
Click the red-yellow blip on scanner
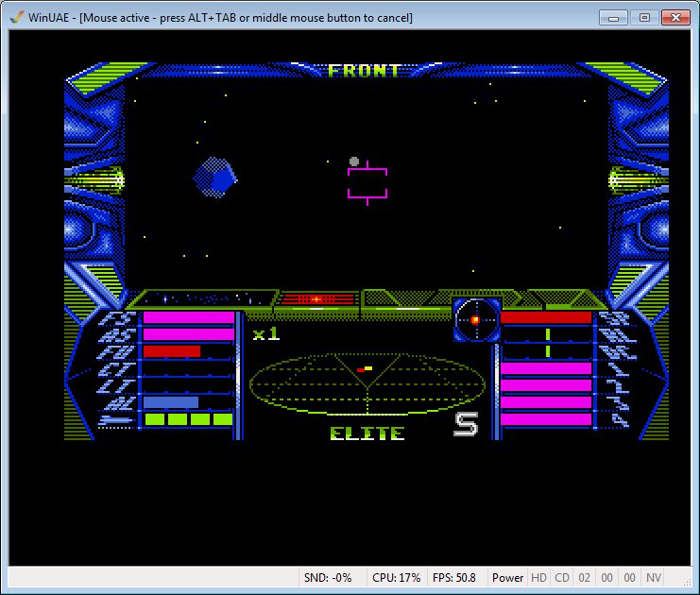point(365,369)
